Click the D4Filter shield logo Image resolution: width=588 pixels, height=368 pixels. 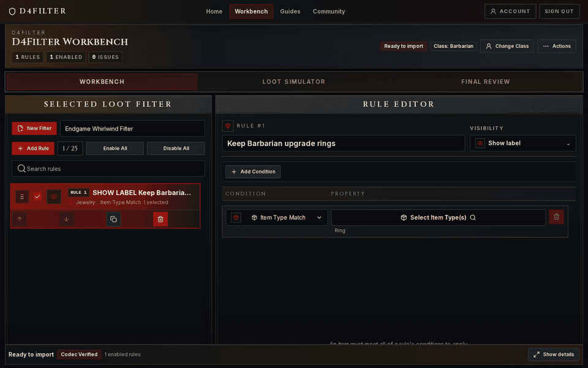tap(12, 11)
